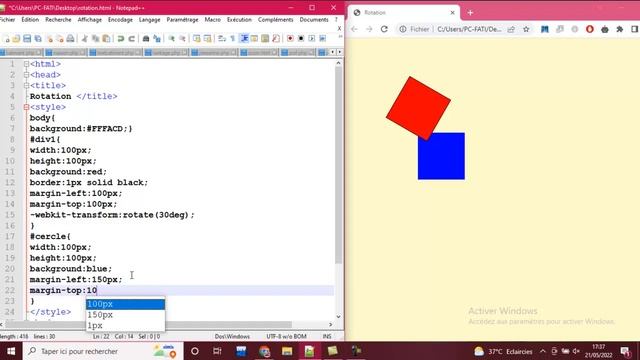This screenshot has height=360, width=640.
Task: Click the File Explorer taskbar icon
Action: click(287, 351)
